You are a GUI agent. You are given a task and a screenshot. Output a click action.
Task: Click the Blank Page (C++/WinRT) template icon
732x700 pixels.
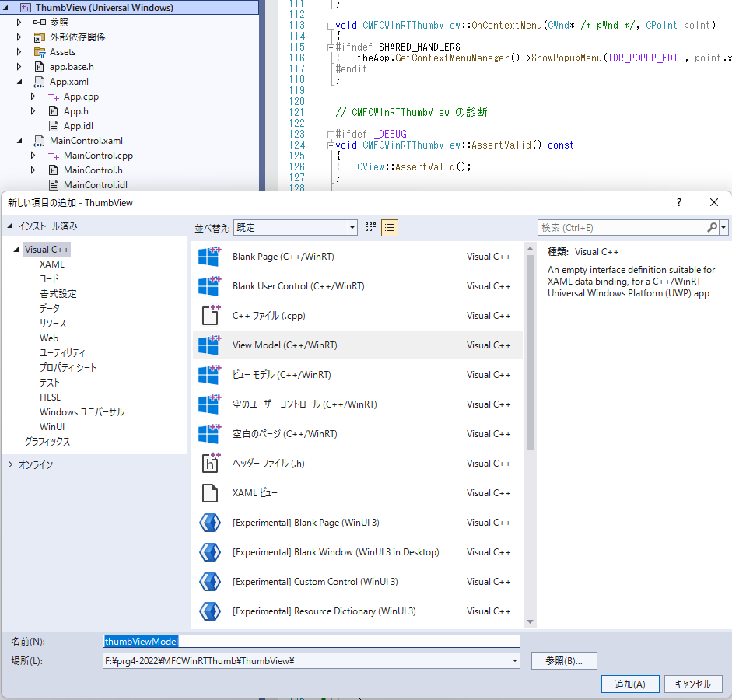[x=209, y=256]
